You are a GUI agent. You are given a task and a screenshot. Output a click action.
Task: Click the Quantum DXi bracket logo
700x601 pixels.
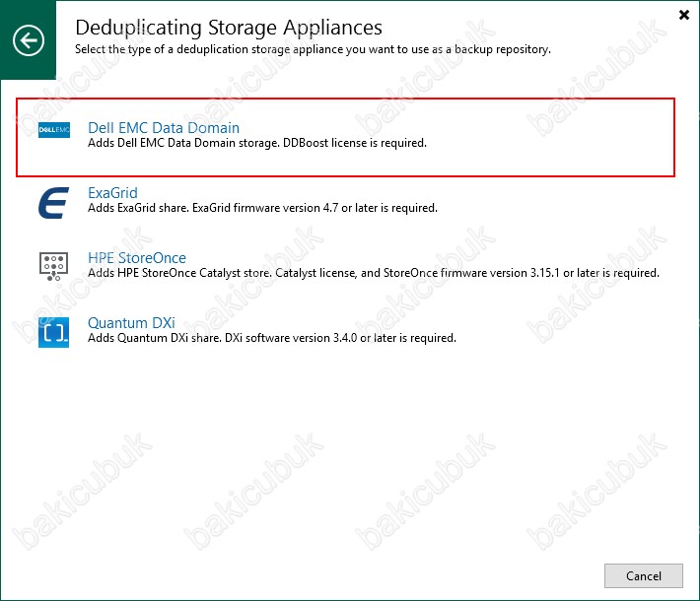[53, 332]
